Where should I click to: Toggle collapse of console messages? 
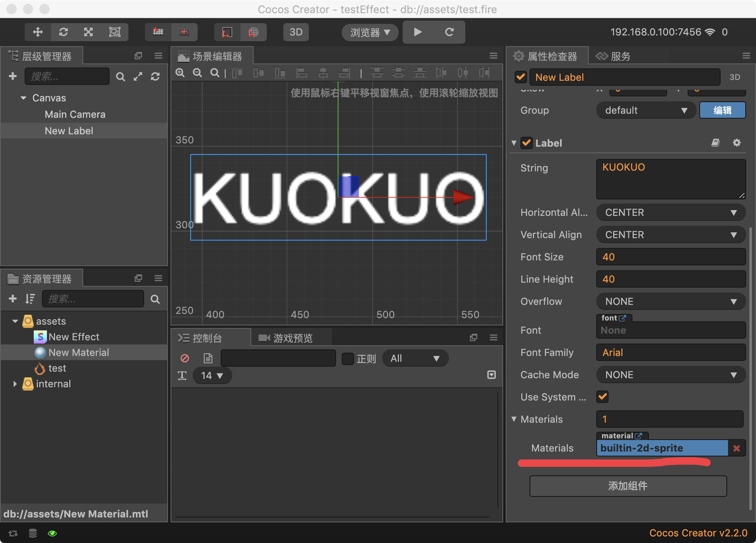(x=492, y=374)
